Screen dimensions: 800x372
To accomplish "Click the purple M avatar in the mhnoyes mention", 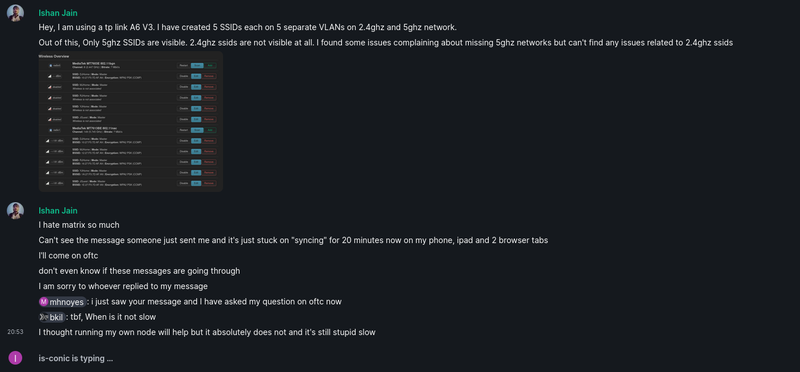I will coord(44,302).
